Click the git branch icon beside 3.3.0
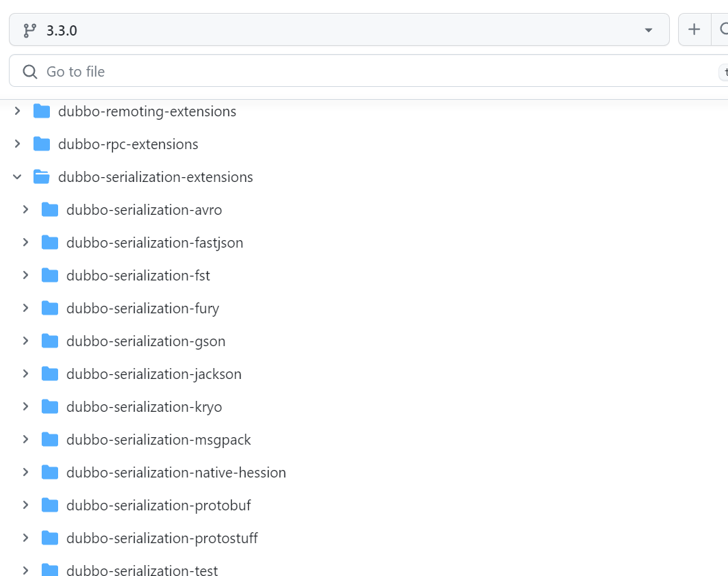Screen dimensions: 728x576 pos(30,30)
